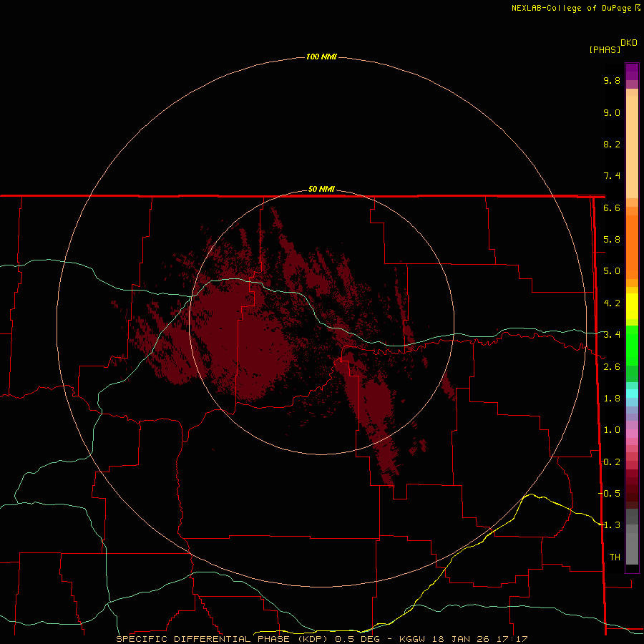Screen dimensions: 644x644
Task: Click the 5.8 legend value
Action: tap(612, 240)
